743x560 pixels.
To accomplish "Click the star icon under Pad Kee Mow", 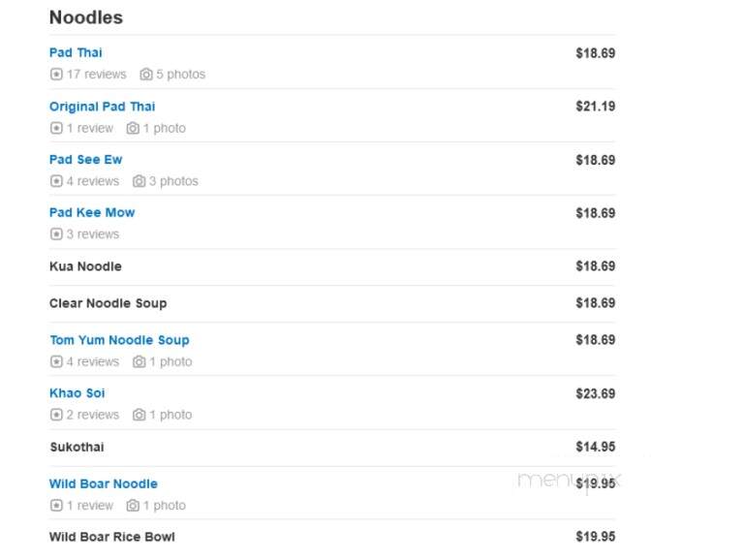I will point(56,234).
